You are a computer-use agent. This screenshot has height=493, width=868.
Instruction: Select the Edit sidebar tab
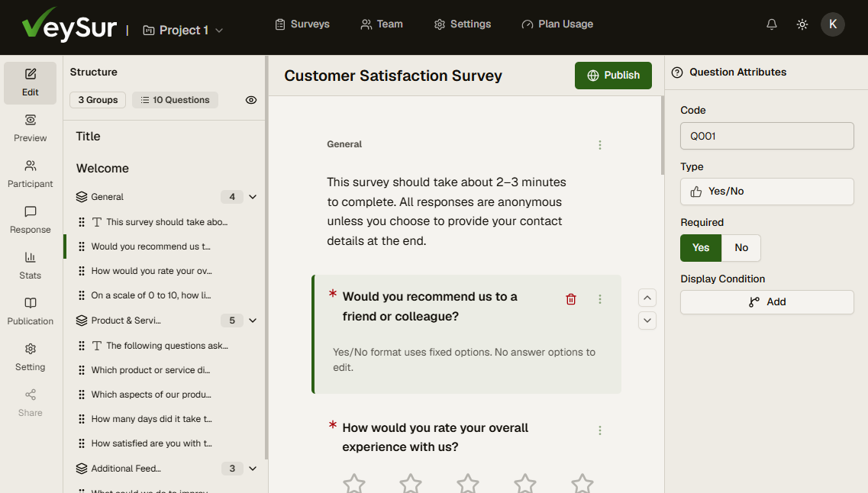pos(30,83)
